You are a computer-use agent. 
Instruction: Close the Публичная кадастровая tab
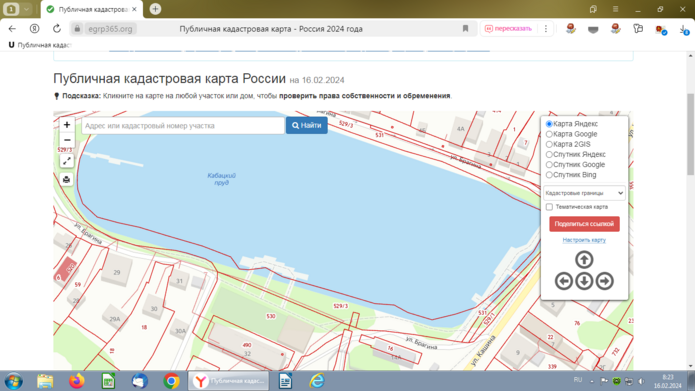coord(134,9)
